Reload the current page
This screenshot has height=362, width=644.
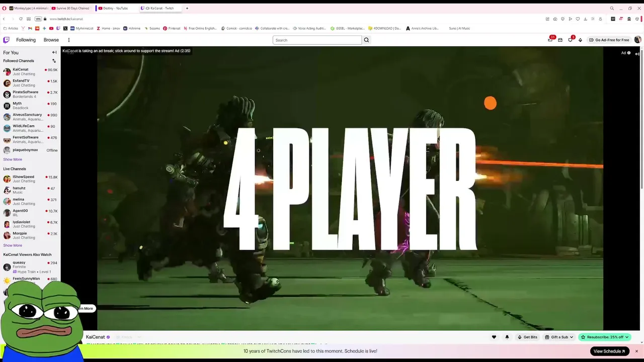point(21,19)
